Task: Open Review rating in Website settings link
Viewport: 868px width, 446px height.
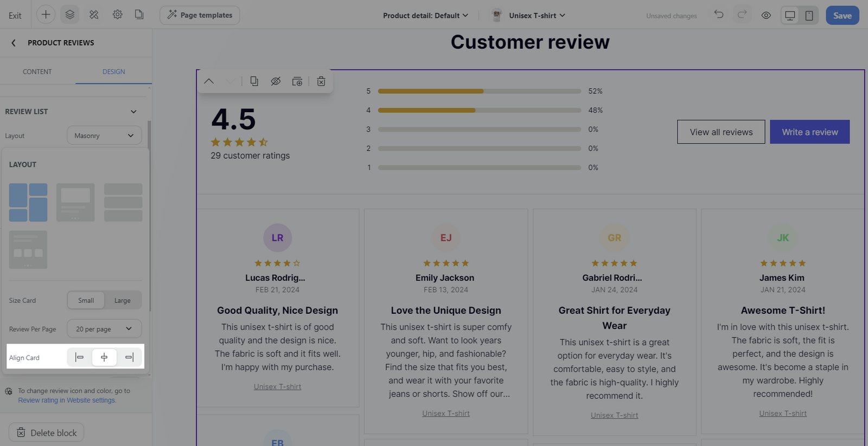Action: tap(67, 400)
